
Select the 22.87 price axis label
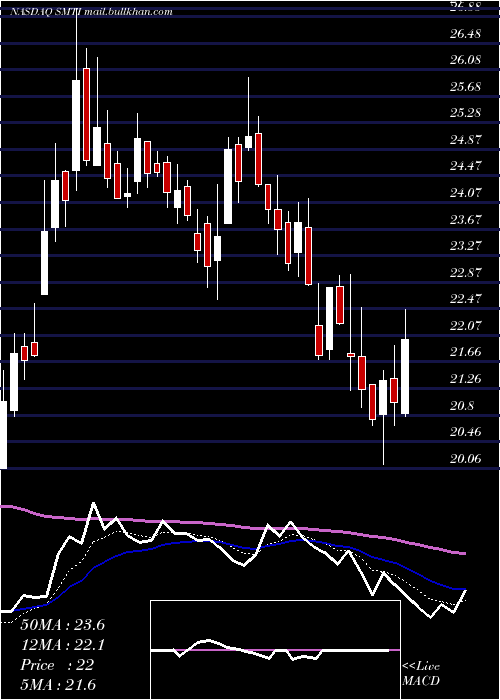coord(465,272)
